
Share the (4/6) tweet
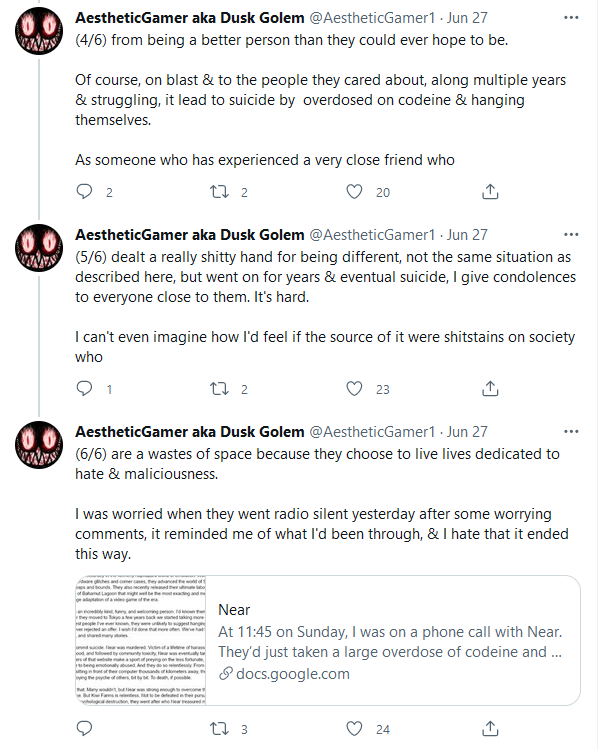pyautogui.click(x=490, y=192)
